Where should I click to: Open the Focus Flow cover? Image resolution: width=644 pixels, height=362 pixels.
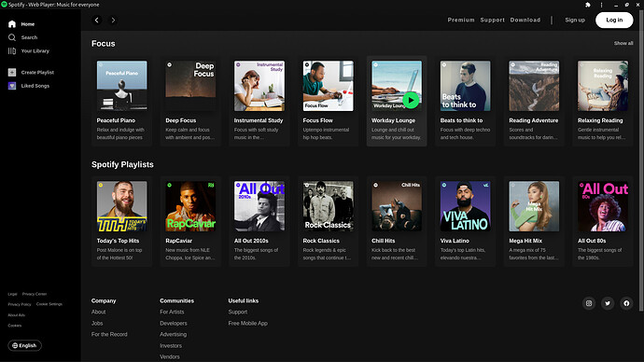[329, 86]
